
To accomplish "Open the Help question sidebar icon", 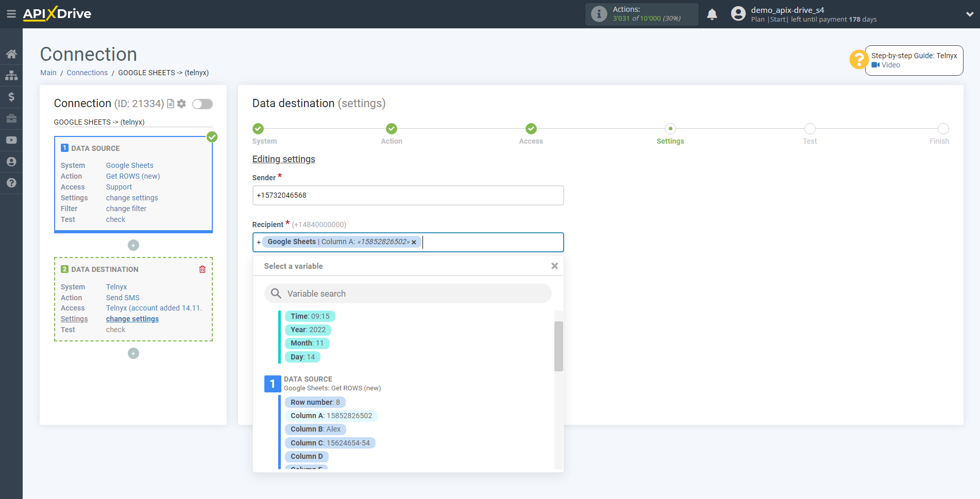I will click(x=11, y=183).
